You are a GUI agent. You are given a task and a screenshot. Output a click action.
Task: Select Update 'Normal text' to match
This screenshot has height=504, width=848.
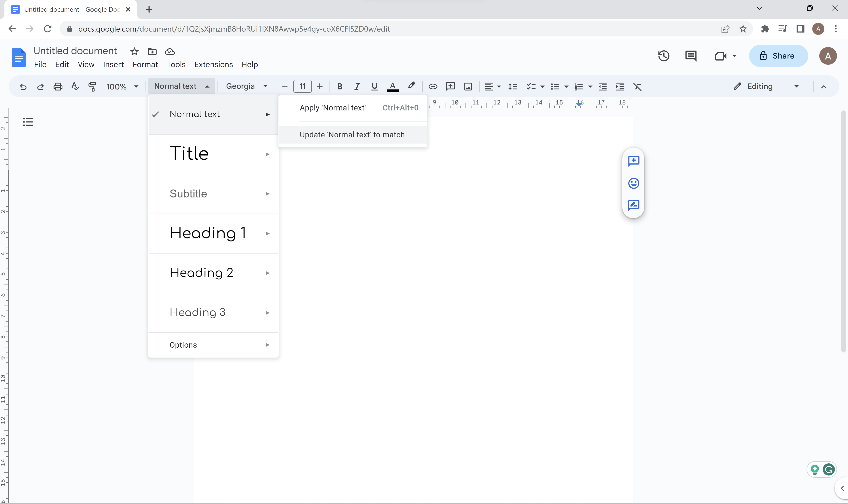click(353, 135)
